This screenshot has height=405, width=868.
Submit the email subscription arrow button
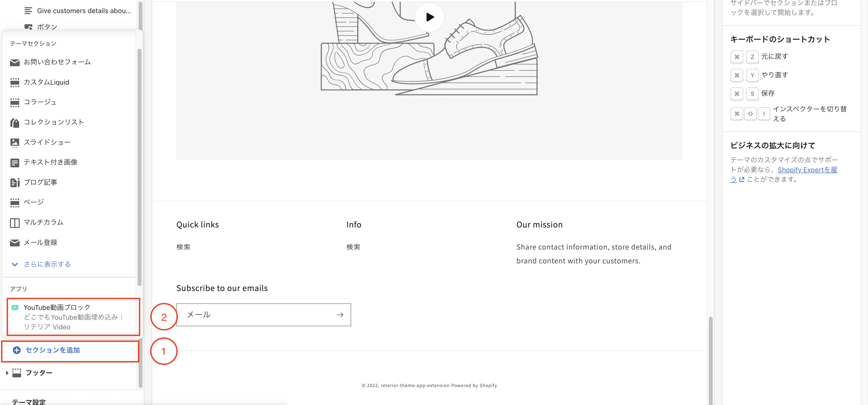pyautogui.click(x=340, y=315)
